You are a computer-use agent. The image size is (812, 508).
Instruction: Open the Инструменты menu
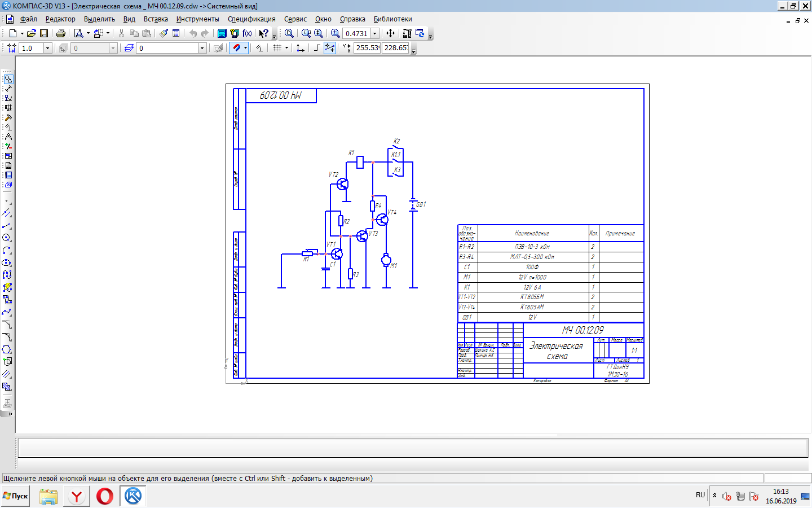197,19
